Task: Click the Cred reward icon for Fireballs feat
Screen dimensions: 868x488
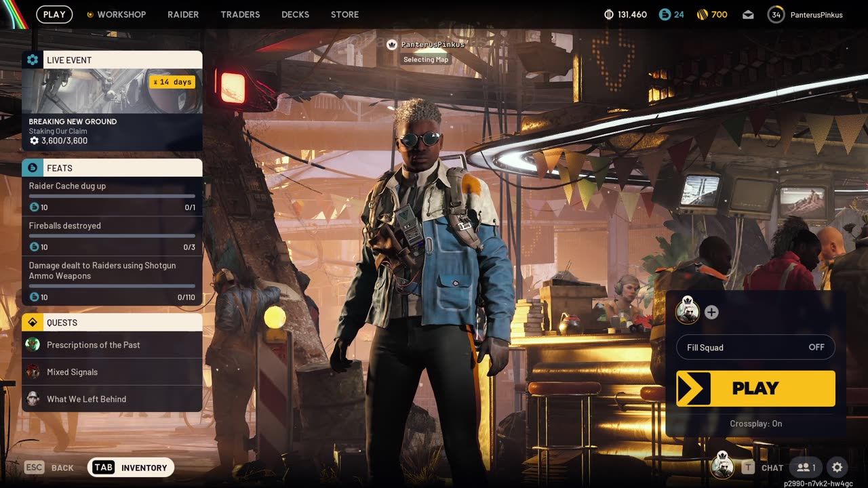Action: [34, 247]
